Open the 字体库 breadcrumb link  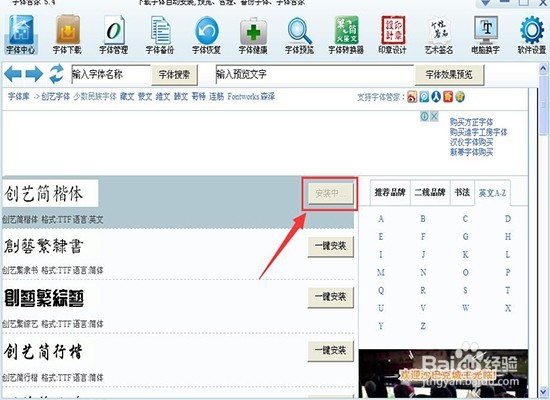[19, 96]
